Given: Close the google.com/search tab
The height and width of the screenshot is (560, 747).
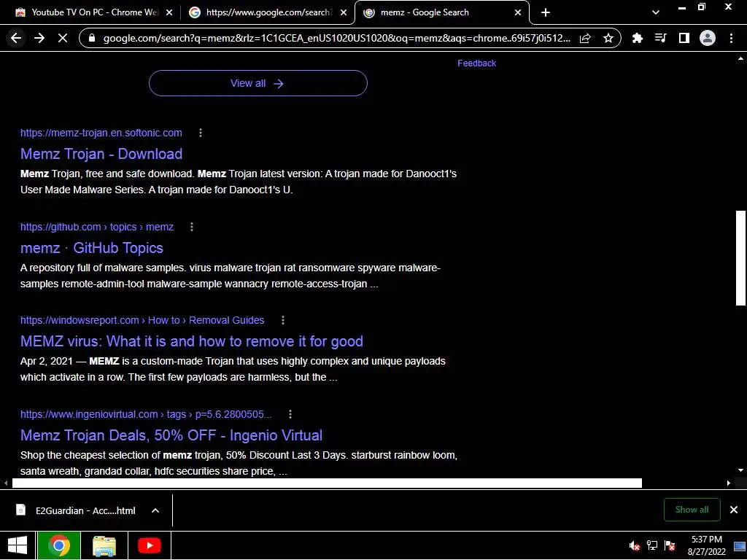Looking at the screenshot, I should click(344, 12).
